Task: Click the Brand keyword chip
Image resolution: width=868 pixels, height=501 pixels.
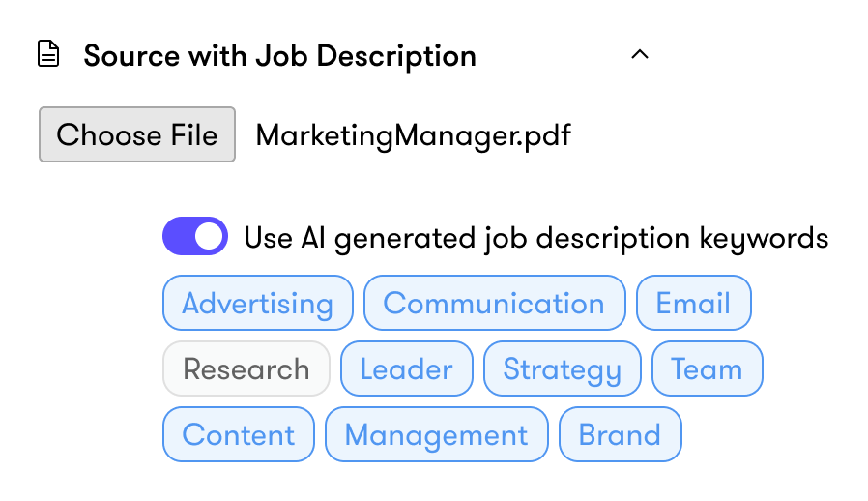Action: [x=620, y=434]
